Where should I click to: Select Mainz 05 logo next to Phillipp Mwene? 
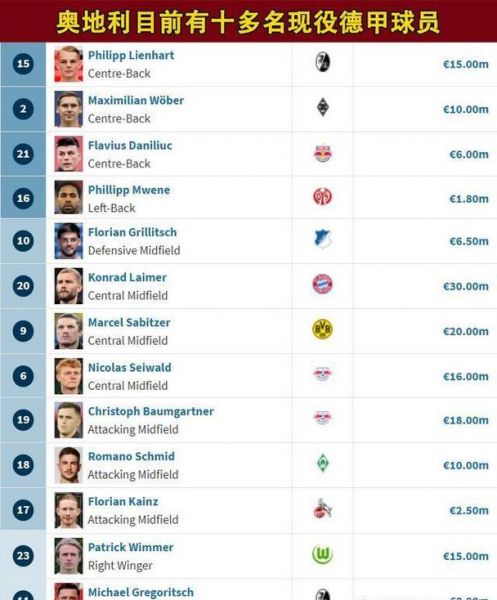pos(323,197)
